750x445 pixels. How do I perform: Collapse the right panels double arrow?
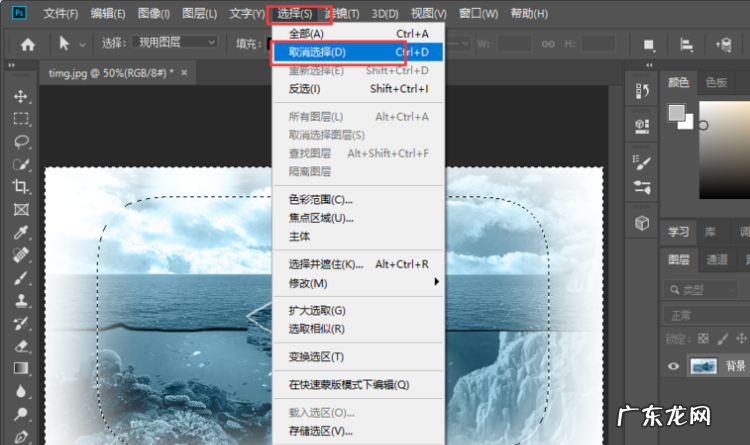pyautogui.click(x=649, y=65)
